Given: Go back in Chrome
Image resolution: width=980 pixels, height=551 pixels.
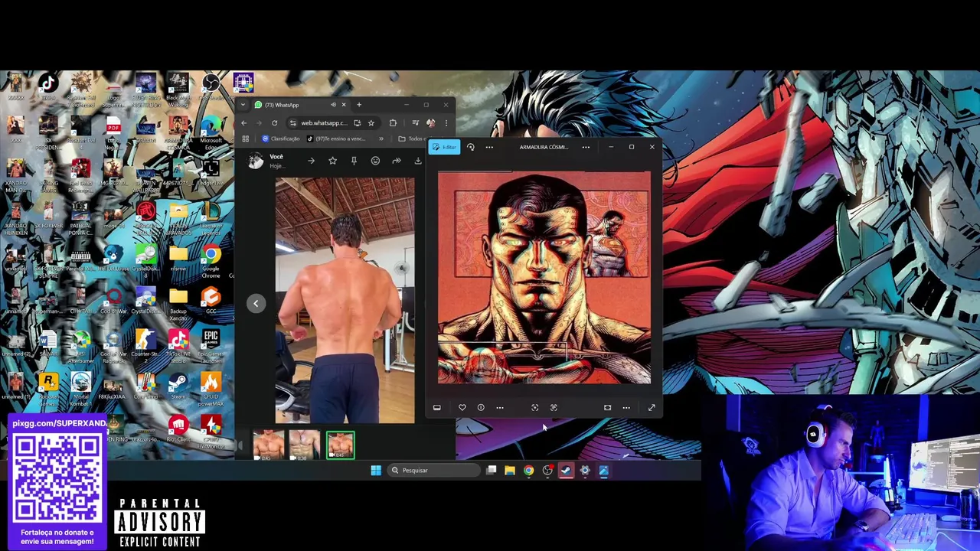Looking at the screenshot, I should point(244,122).
